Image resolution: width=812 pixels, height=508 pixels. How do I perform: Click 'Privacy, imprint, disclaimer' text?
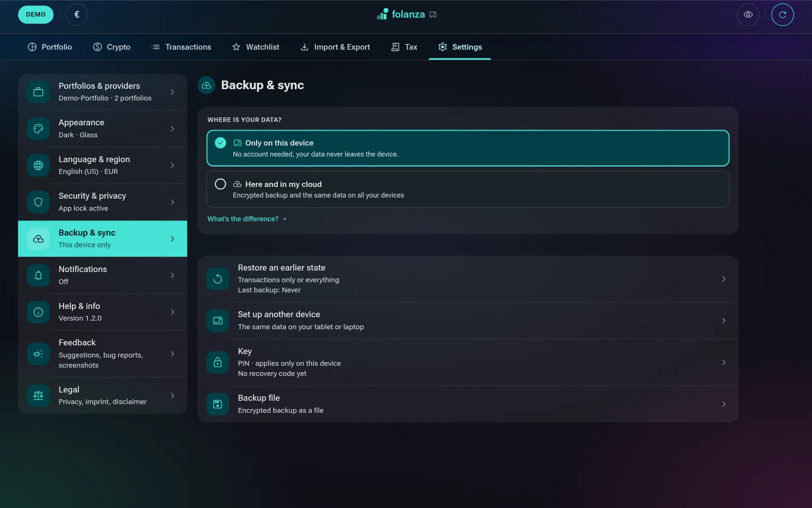pyautogui.click(x=102, y=402)
